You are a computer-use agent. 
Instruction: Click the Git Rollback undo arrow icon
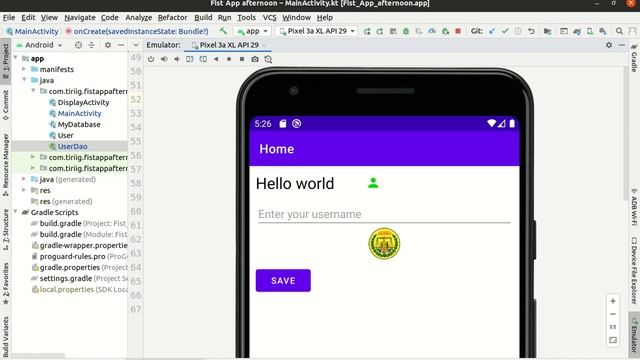[x=531, y=31]
